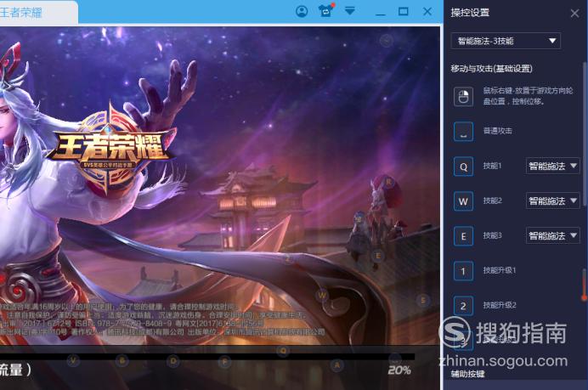Viewport: 588px width, 390px height.
Task: Click the D key marker on game screen
Action: (x=173, y=361)
